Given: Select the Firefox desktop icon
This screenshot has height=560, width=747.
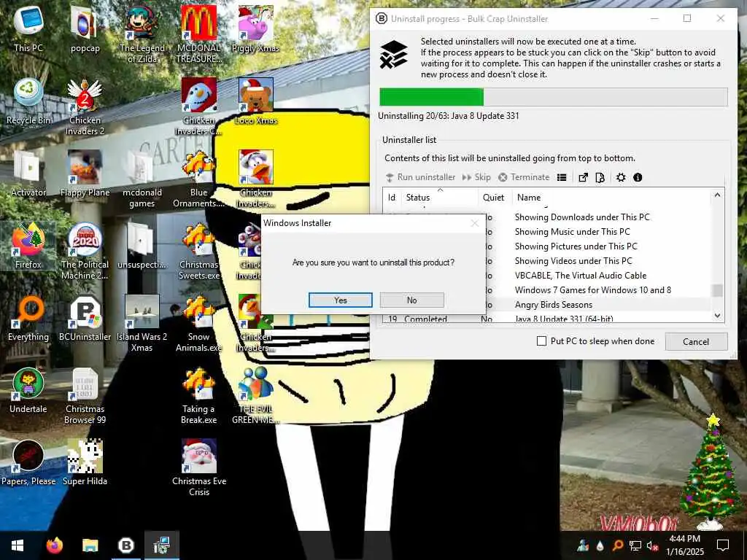Looking at the screenshot, I should 28,246.
